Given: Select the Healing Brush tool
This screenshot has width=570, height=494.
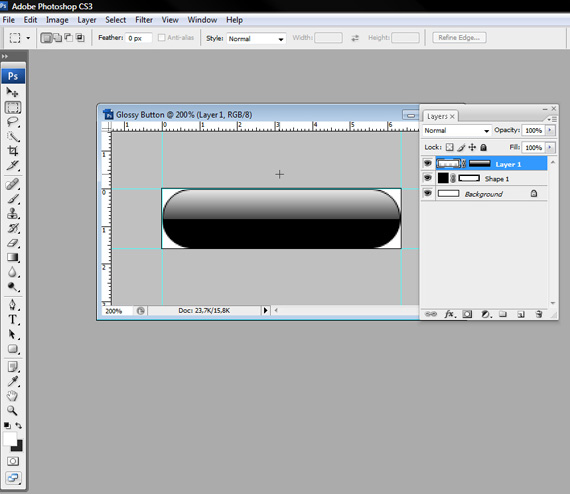Looking at the screenshot, I should click(x=12, y=184).
